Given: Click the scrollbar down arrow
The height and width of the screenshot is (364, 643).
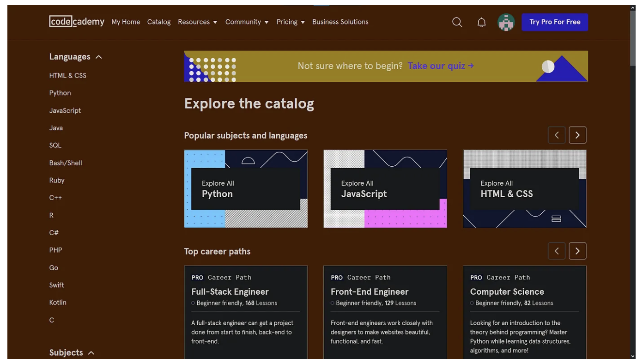Looking at the screenshot, I should tap(632, 356).
